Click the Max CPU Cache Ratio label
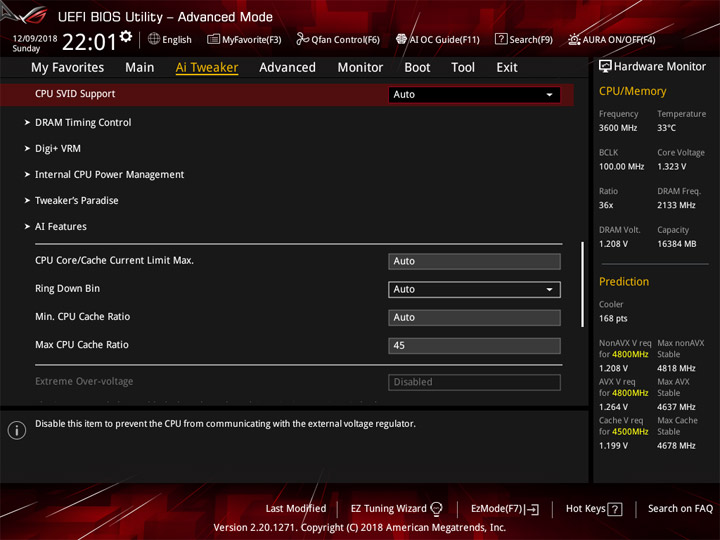The height and width of the screenshot is (540, 720). tap(82, 345)
